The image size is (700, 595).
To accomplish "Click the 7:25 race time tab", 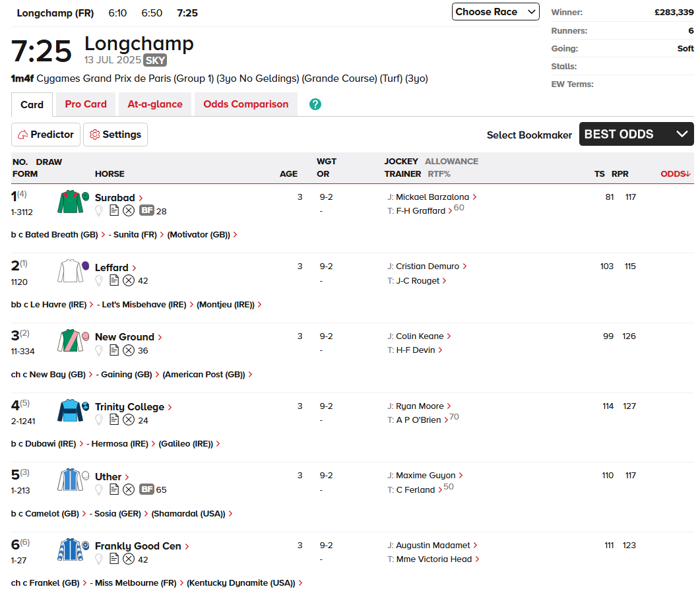I will (x=187, y=13).
